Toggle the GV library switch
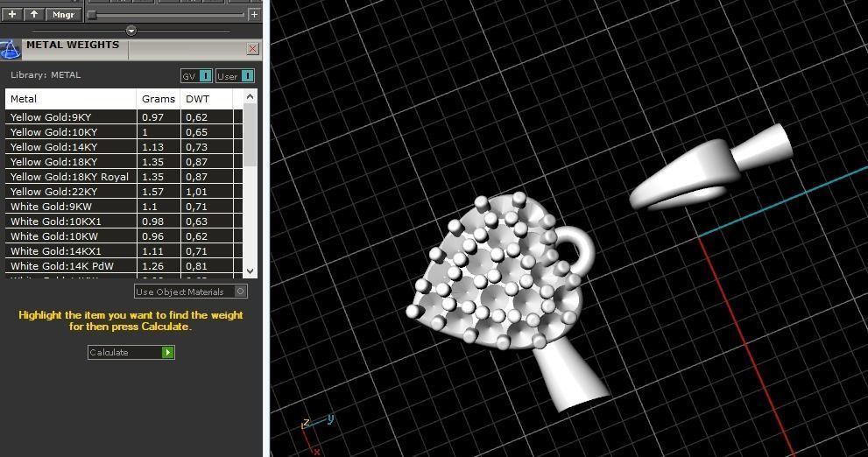The width and height of the screenshot is (868, 457). (x=196, y=76)
